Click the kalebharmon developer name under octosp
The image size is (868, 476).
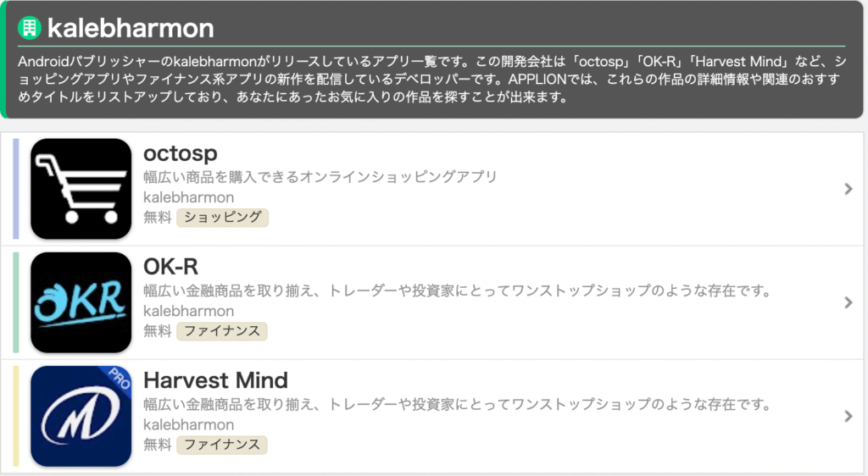tap(188, 197)
